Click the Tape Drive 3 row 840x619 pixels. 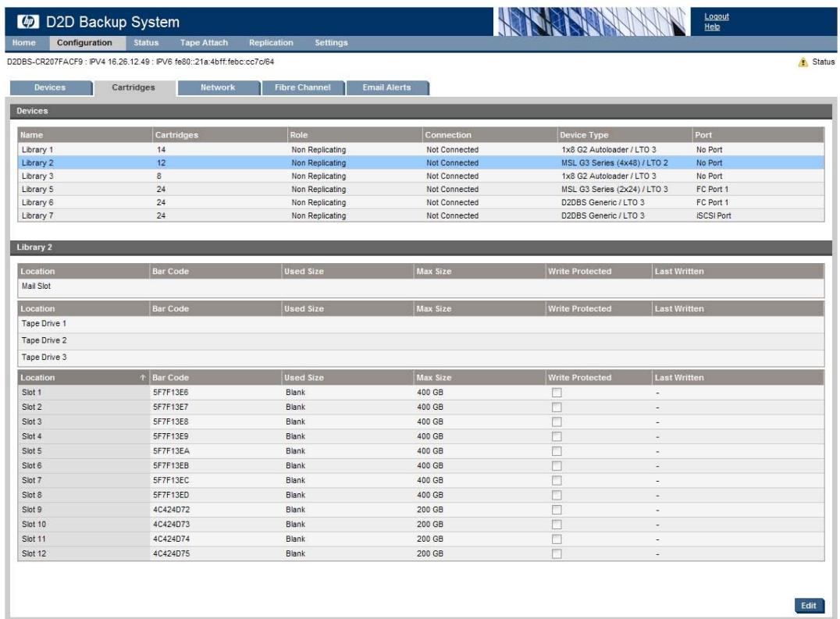click(x=421, y=358)
